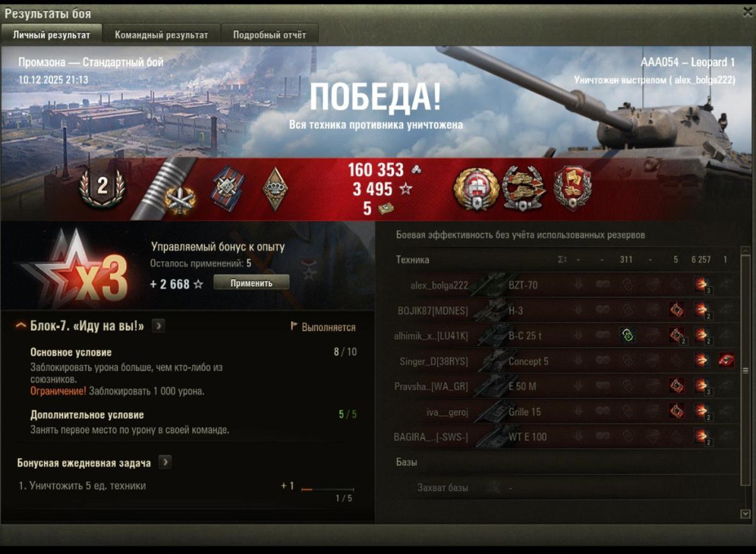Open the arrow next to Бонусная ежедневная задача

165,462
